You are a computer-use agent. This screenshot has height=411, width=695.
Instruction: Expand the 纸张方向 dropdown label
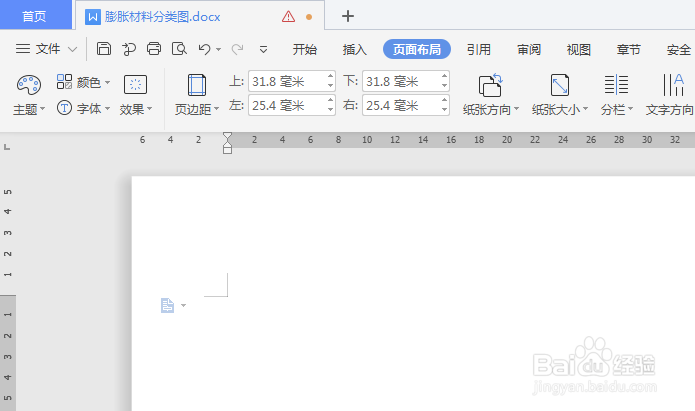coord(491,109)
